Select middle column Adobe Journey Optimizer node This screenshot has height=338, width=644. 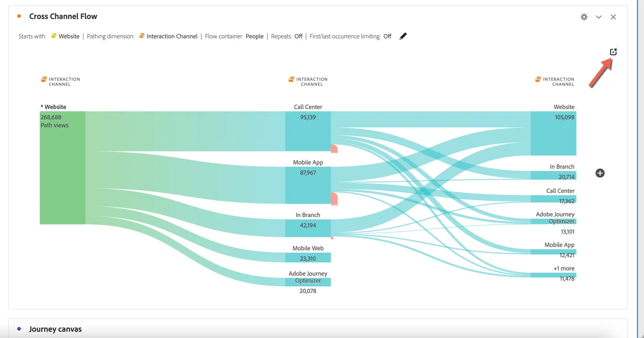pyautogui.click(x=308, y=282)
